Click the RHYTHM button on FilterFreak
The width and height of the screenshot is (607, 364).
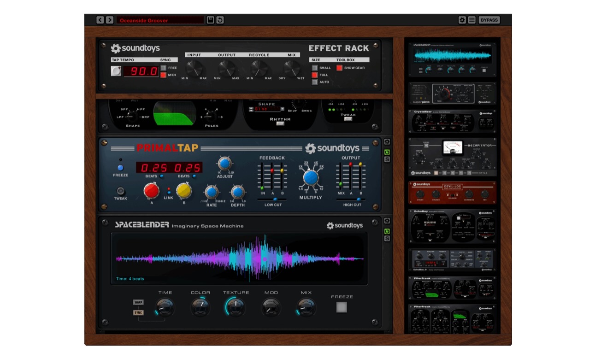tap(280, 123)
